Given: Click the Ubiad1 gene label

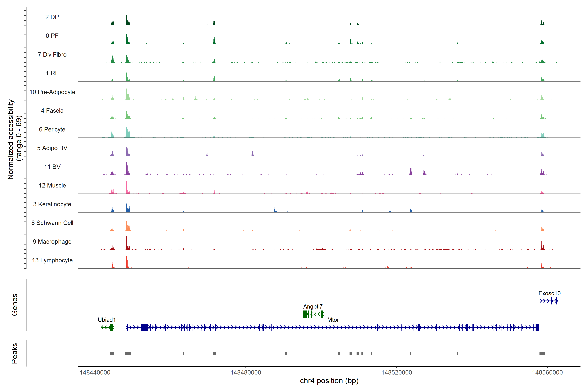Looking at the screenshot, I should pos(107,320).
